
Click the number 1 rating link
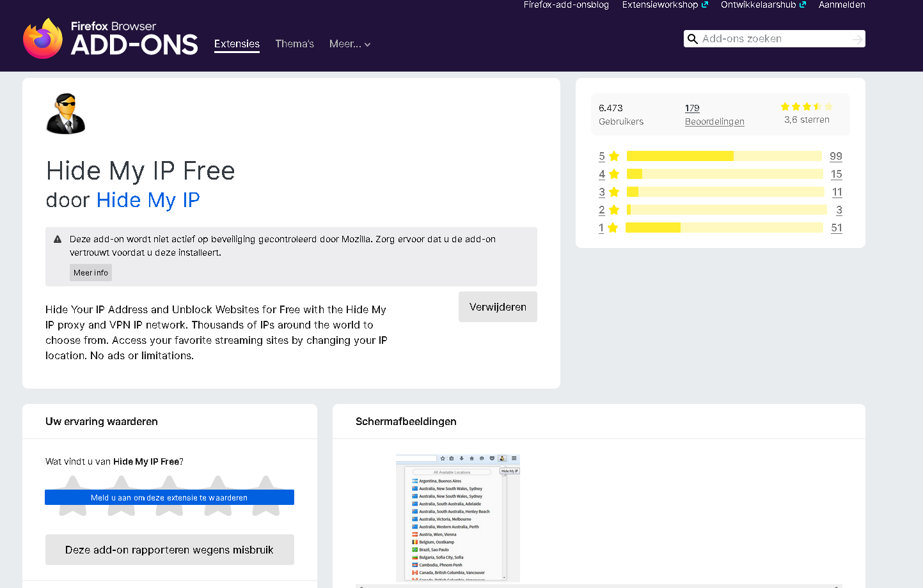[601, 228]
